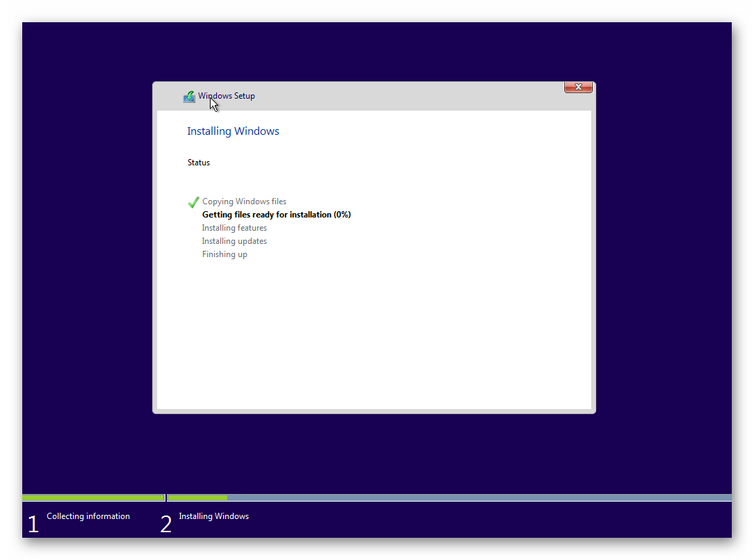
Task: Click the green checkmark beside Copying Windows files
Action: (x=193, y=202)
